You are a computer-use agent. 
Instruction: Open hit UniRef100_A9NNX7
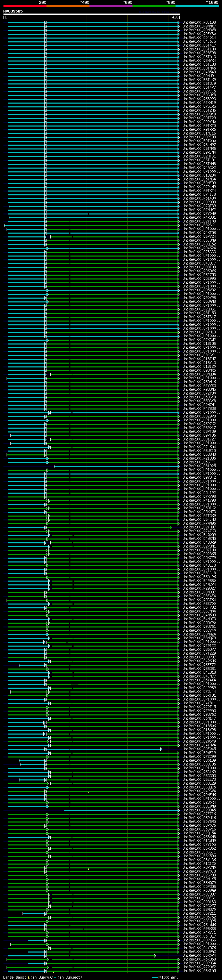199,26
